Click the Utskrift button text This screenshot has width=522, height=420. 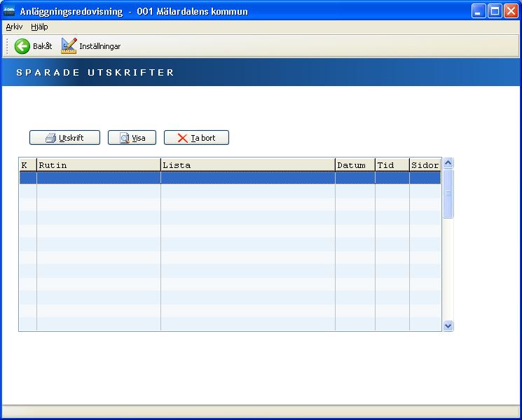tap(71, 138)
